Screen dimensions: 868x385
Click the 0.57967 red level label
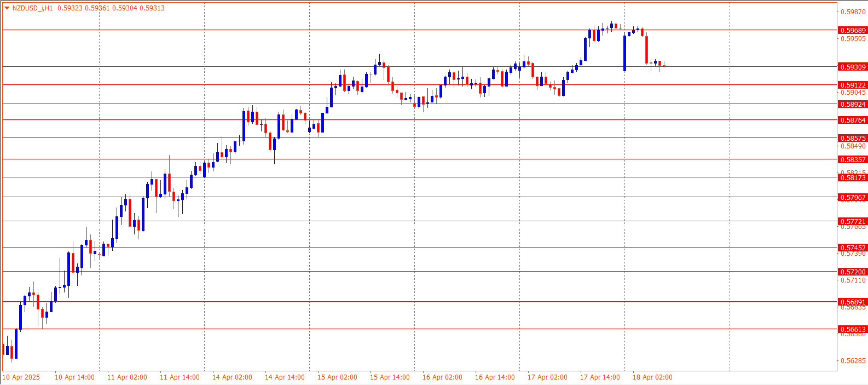(853, 197)
